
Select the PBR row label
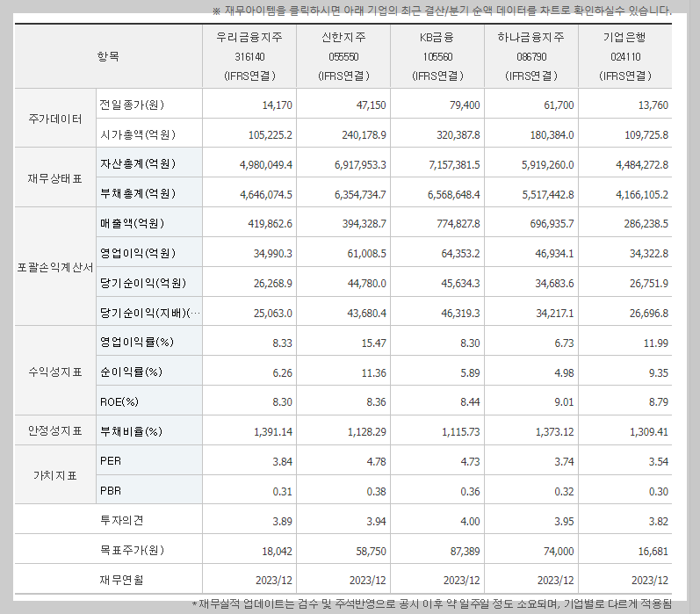(111, 491)
